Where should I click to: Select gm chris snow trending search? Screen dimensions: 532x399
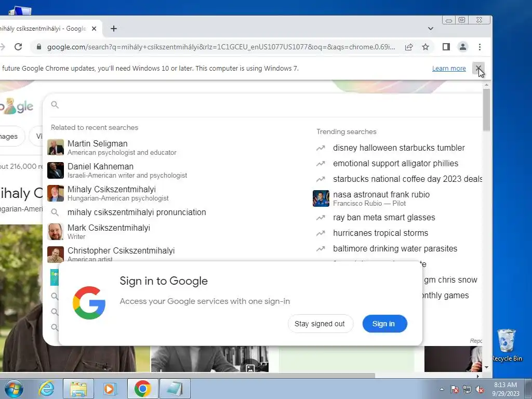[450, 280]
